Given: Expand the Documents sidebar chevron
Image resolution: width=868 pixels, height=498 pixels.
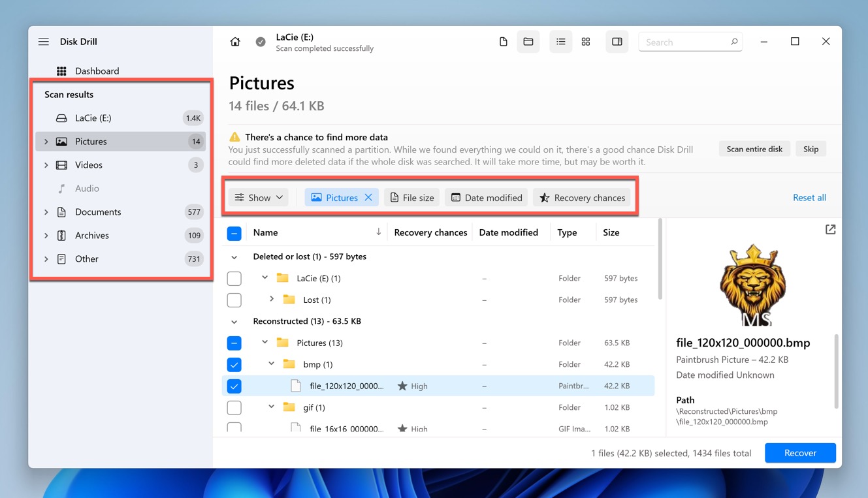Looking at the screenshot, I should tap(46, 212).
